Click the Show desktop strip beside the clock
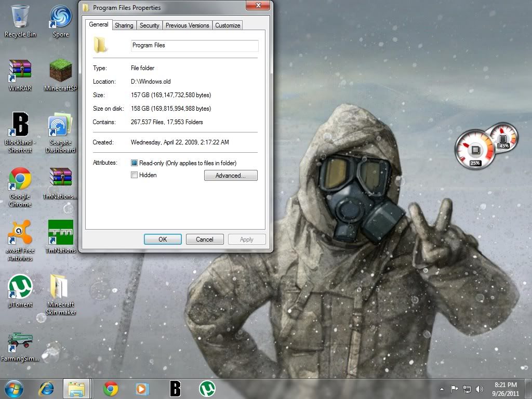The image size is (532, 399). pos(529,389)
